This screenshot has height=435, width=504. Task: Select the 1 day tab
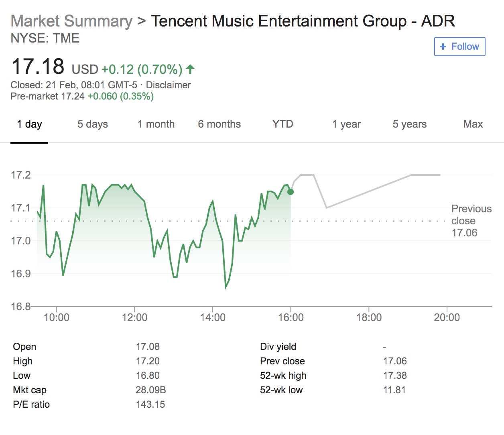pos(29,124)
